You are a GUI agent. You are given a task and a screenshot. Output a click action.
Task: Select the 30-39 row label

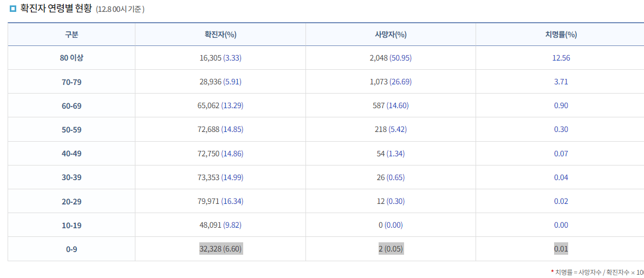[71, 177]
